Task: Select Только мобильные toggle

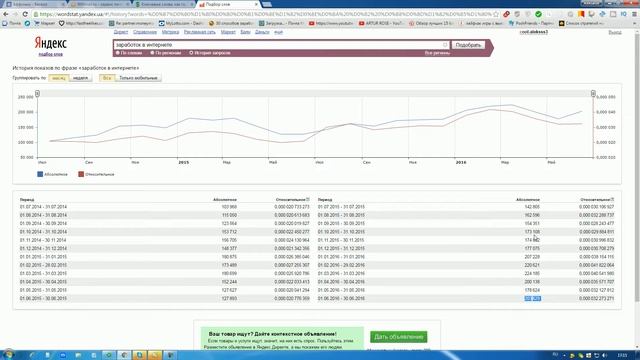Action: [138, 78]
